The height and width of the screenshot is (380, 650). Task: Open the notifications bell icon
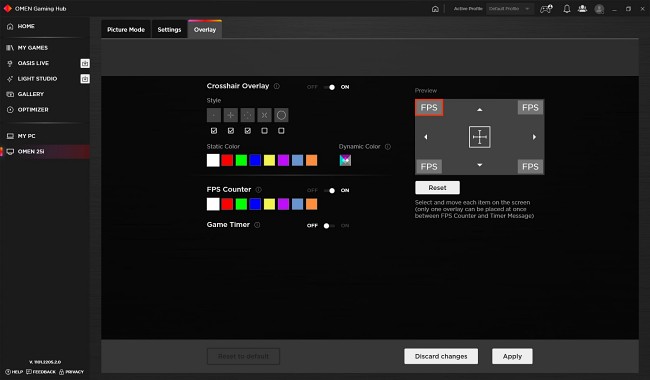coord(566,9)
